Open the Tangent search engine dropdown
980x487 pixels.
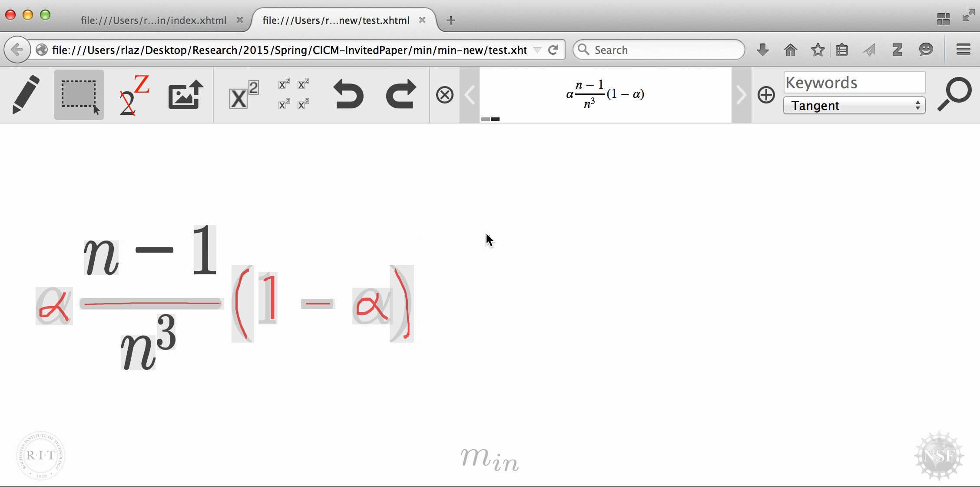(x=854, y=106)
